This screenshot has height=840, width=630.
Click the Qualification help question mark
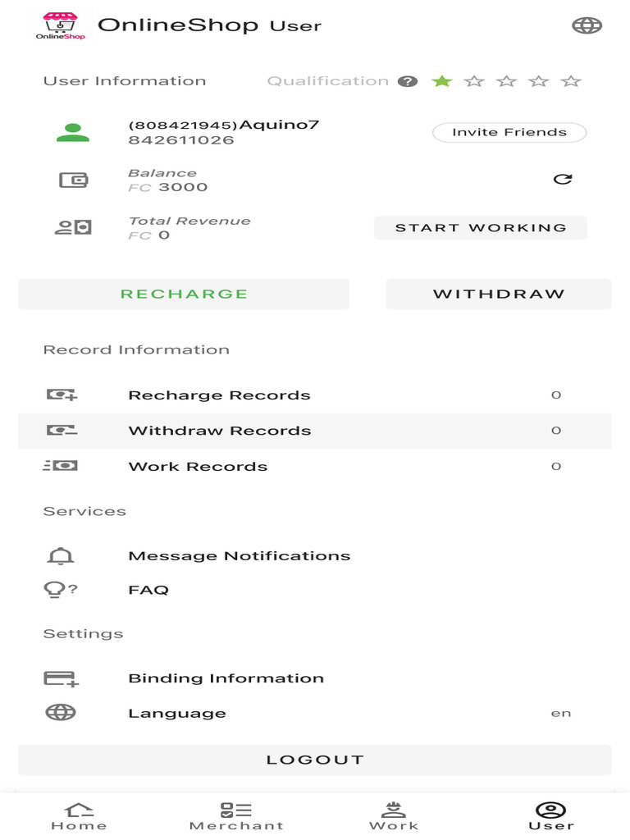point(407,81)
